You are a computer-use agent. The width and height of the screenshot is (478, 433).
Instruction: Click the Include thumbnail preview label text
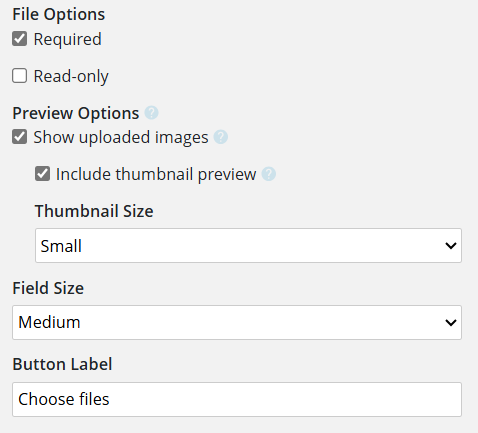156,174
